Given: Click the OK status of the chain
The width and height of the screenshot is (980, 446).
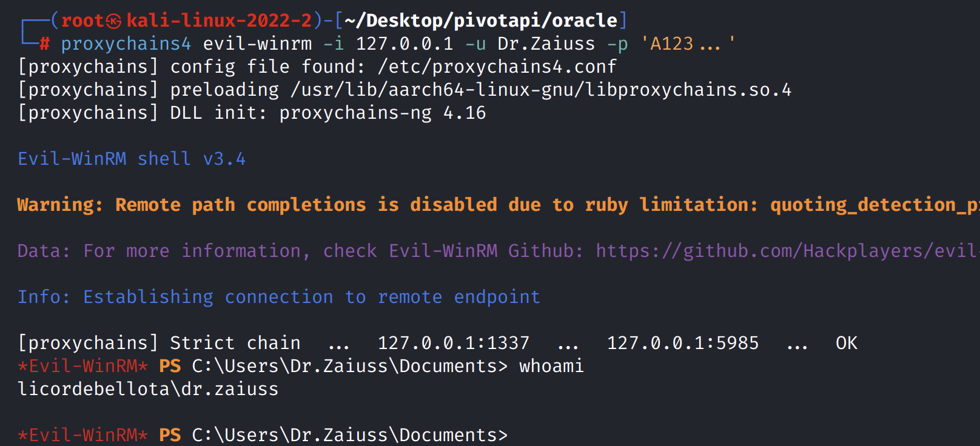Looking at the screenshot, I should click(x=846, y=343).
